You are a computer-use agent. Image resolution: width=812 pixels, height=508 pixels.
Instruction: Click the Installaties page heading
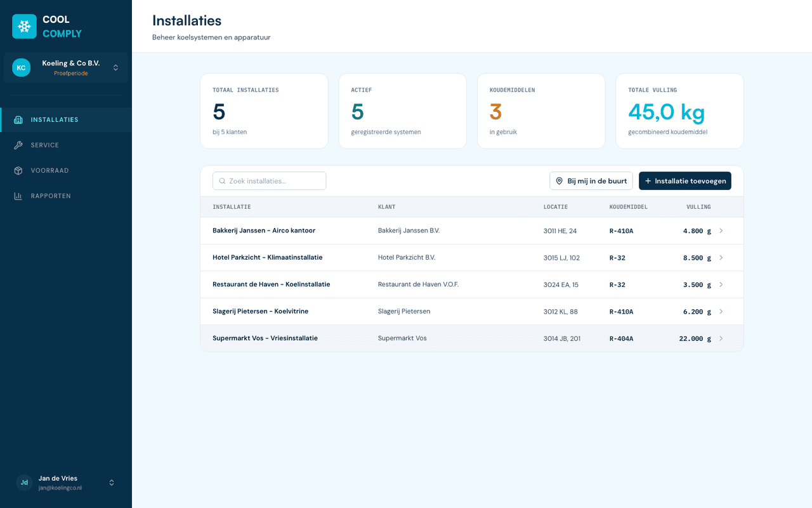187,21
